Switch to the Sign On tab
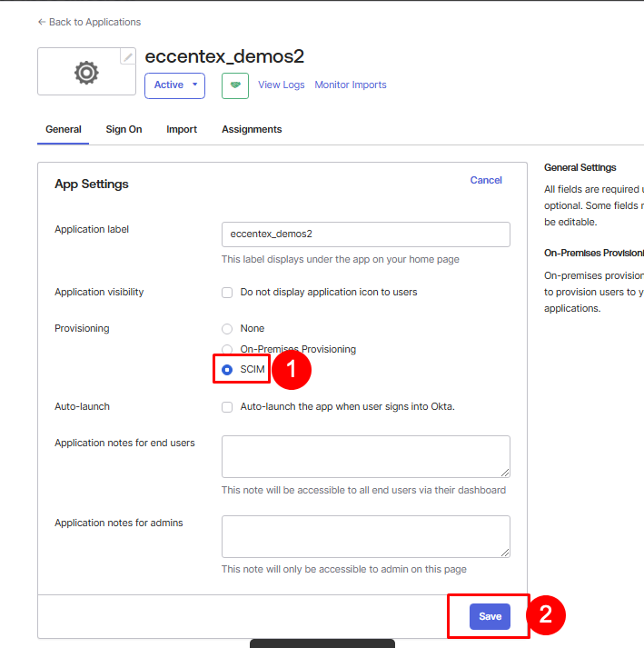Viewport: 644px width, 648px height. (124, 129)
